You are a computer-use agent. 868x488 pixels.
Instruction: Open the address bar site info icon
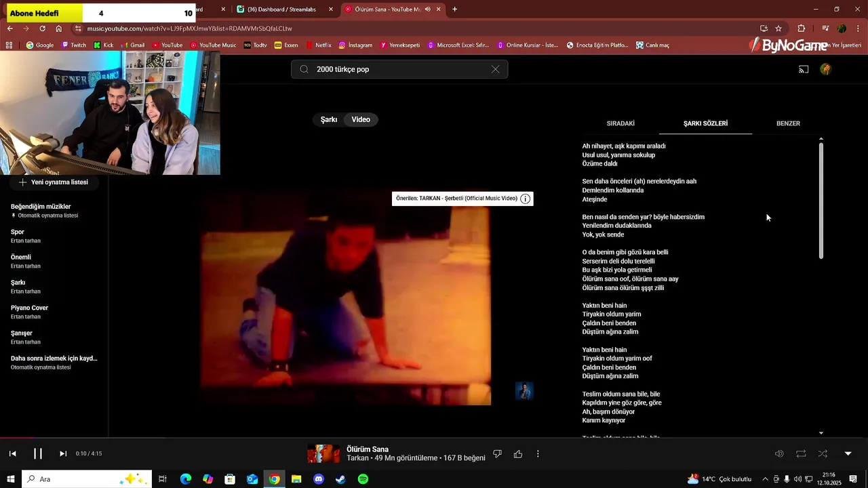click(78, 28)
